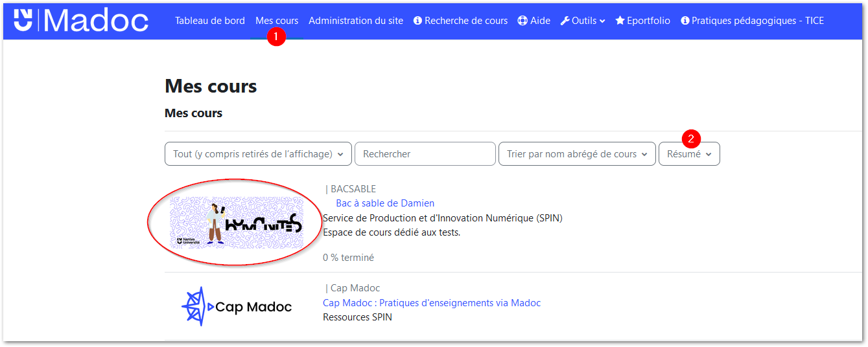The width and height of the screenshot is (868, 347).
Task: Open the Bac à sable course banner image
Action: tap(237, 222)
